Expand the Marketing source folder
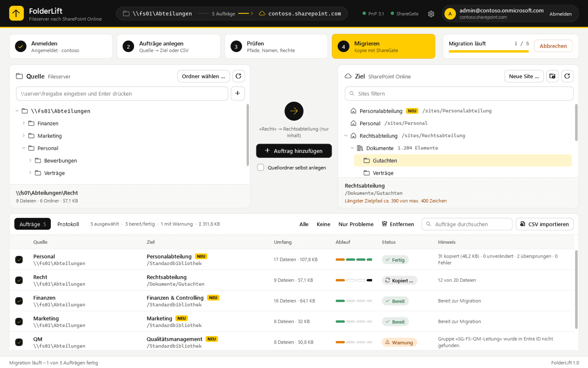 pos(24,136)
